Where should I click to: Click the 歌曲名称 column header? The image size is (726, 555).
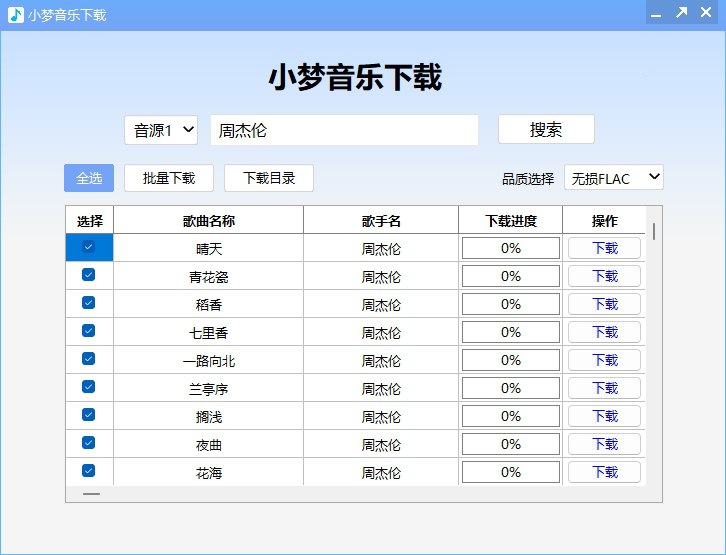pyautogui.click(x=208, y=221)
